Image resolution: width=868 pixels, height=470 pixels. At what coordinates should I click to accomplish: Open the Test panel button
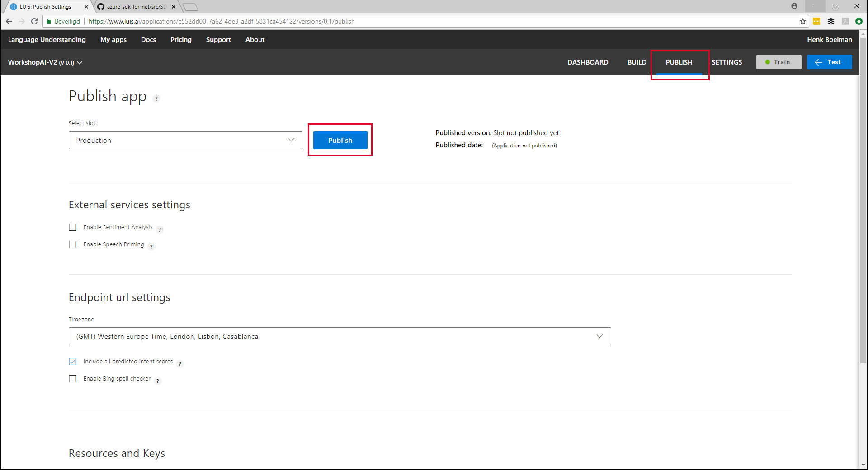tap(830, 62)
